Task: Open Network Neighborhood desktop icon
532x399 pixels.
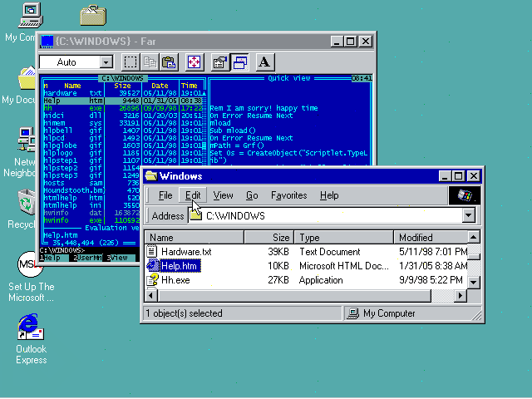Action: [27, 140]
